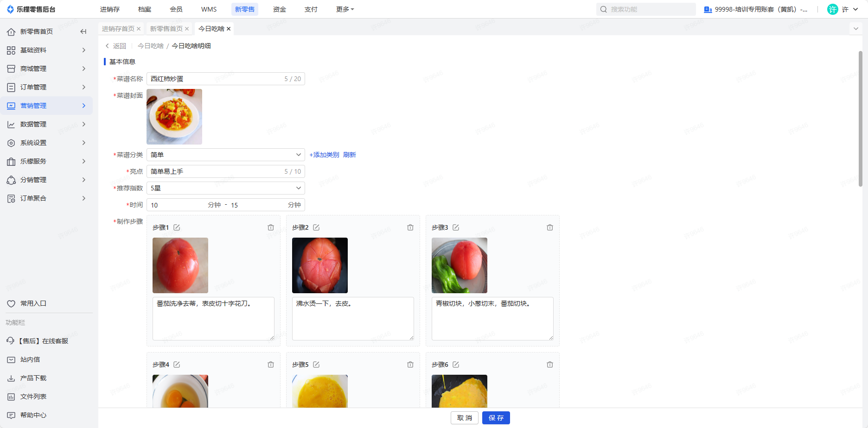The width and height of the screenshot is (868, 428).
Task: Open the 菜谱分类 dropdown
Action: (226, 155)
